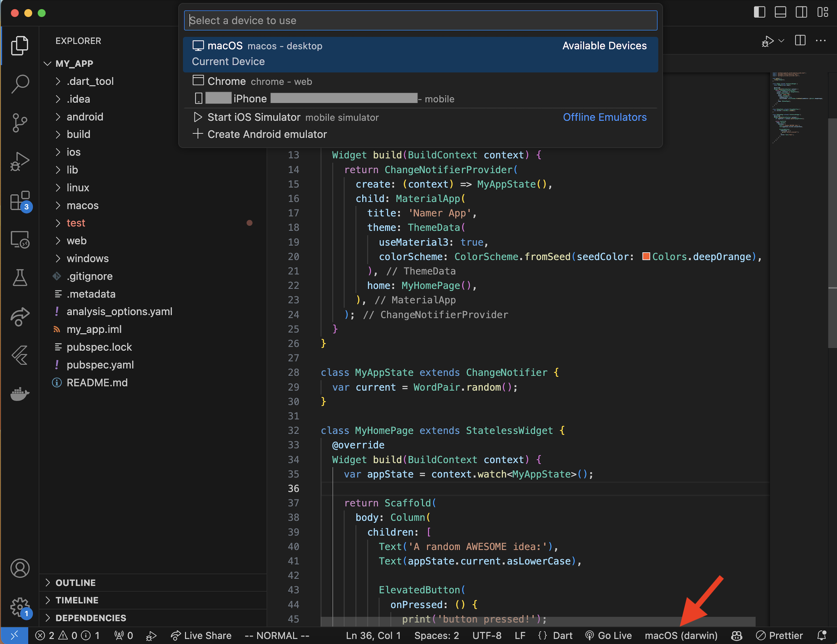Open the Testing beaker panel
Screen dimensions: 837x644
20,277
